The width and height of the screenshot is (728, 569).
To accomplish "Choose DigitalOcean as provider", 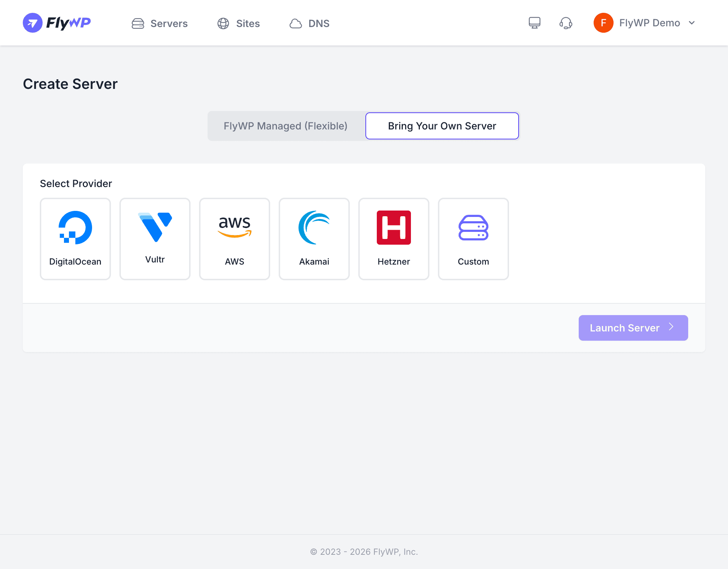I will pyautogui.click(x=75, y=239).
